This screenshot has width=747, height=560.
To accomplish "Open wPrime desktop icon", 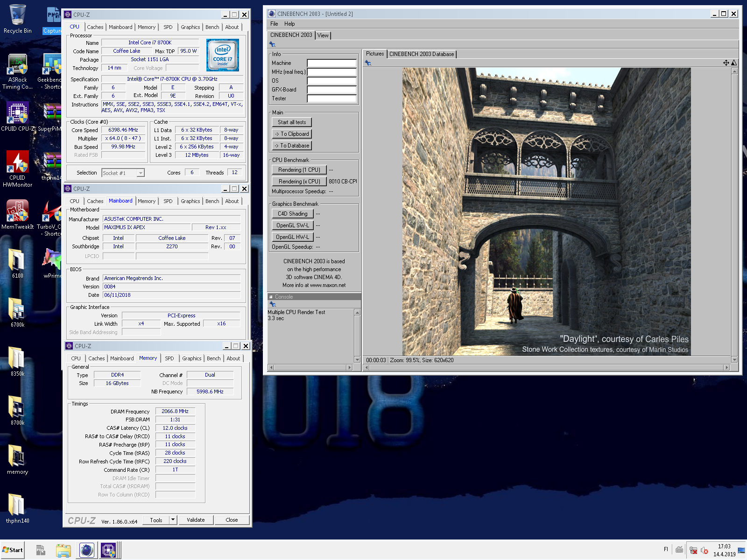I will pos(52,263).
